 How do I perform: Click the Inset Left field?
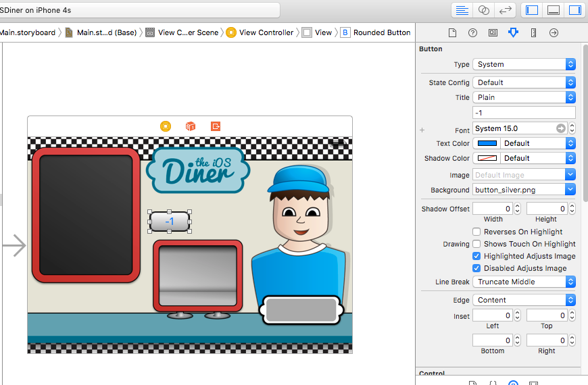[x=493, y=315]
